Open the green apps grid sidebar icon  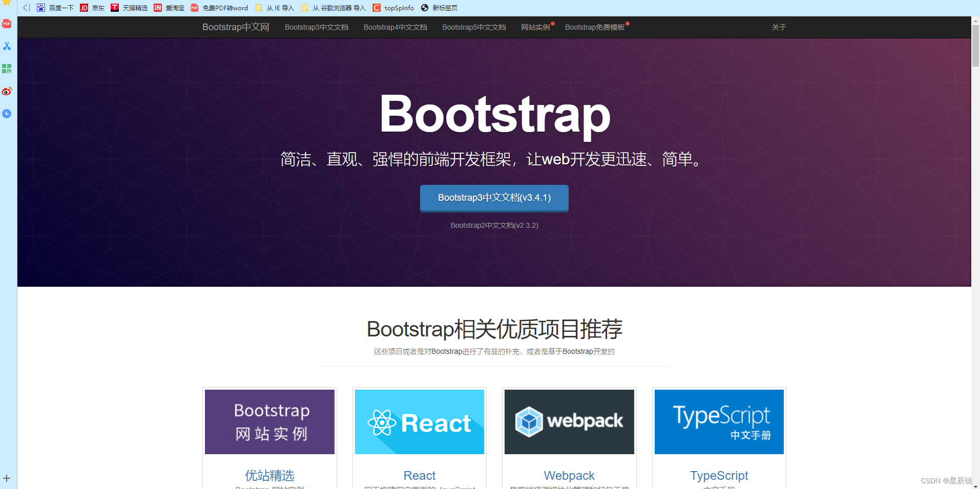(x=7, y=69)
